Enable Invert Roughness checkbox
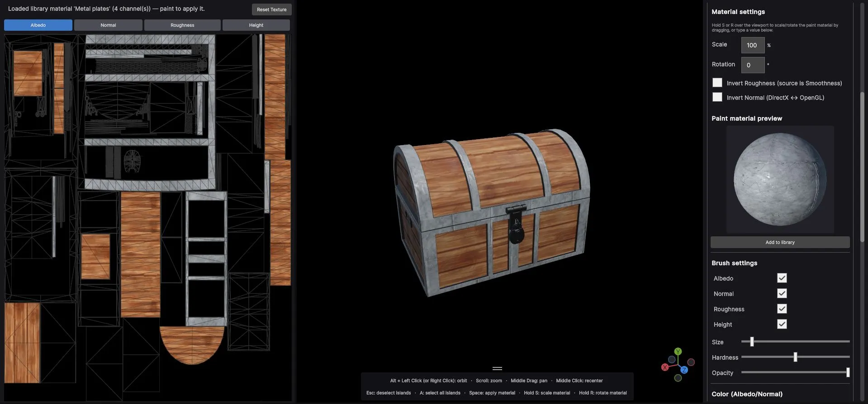This screenshot has height=404, width=868. (x=717, y=83)
